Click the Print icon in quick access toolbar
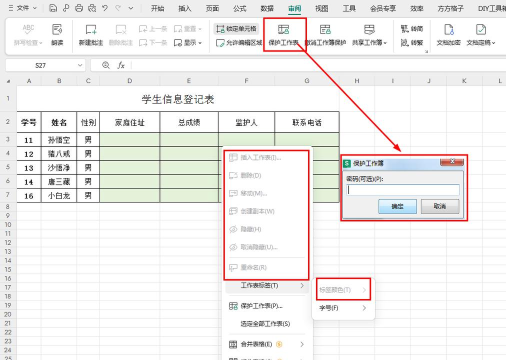This screenshot has height=360, width=506. click(x=79, y=8)
